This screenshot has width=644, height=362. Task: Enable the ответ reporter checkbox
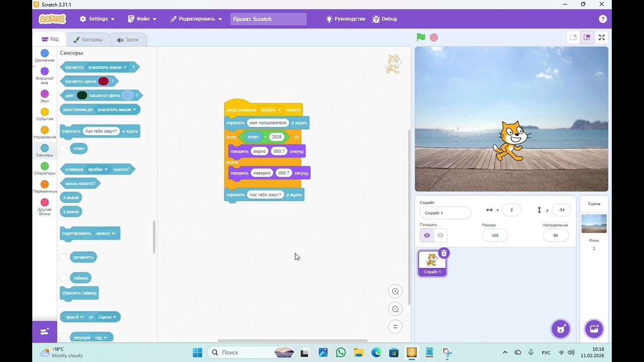63,148
